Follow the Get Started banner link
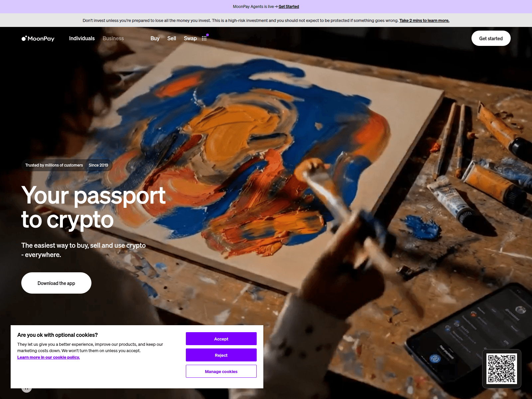This screenshot has width=532, height=399. pos(289,7)
